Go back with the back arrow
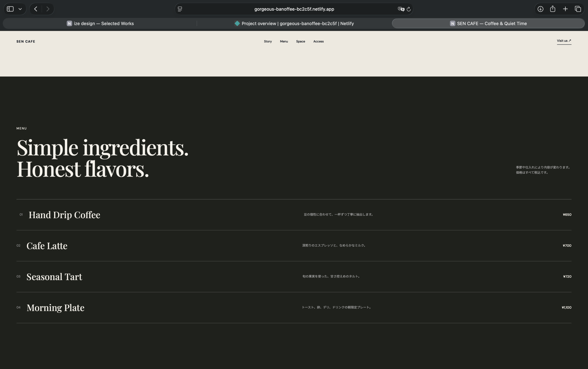The image size is (588, 369). [x=36, y=9]
